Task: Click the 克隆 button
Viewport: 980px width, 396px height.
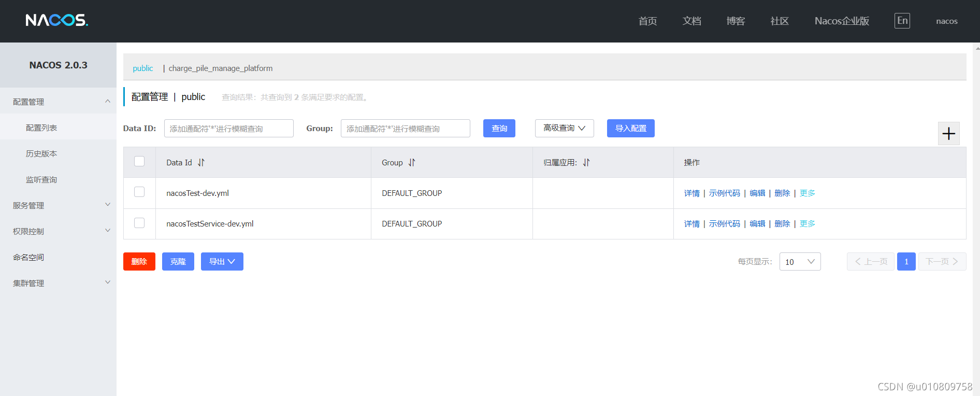Action: [x=178, y=261]
